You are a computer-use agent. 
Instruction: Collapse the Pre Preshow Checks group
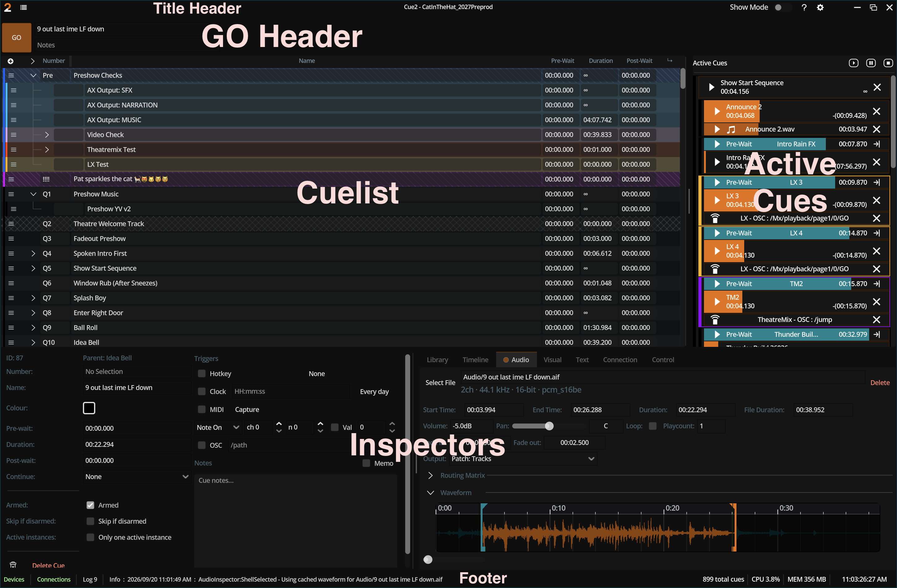(33, 75)
